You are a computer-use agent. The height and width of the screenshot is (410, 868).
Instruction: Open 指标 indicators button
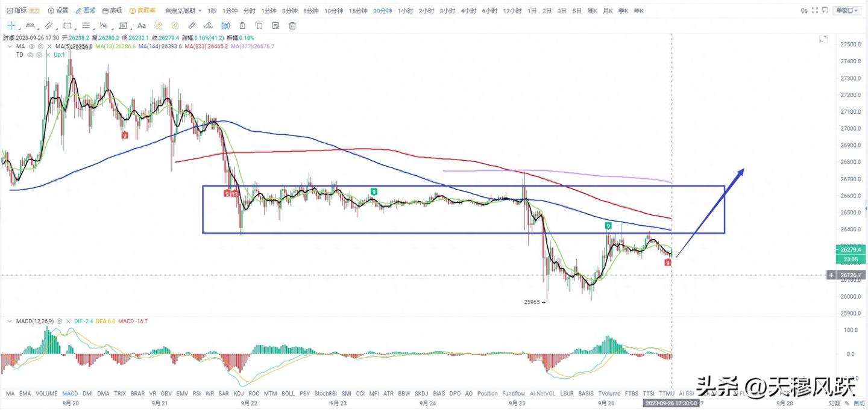pos(16,11)
